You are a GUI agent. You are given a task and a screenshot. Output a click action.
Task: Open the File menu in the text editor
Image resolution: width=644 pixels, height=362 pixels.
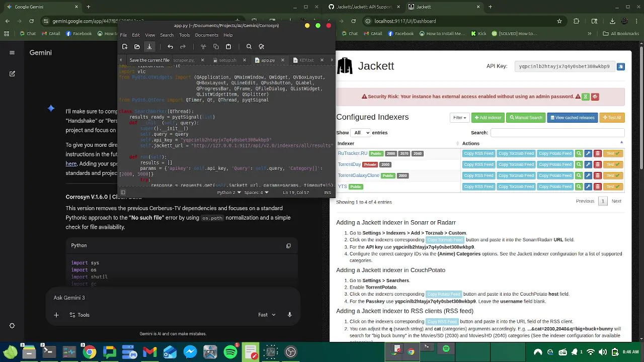(123, 35)
